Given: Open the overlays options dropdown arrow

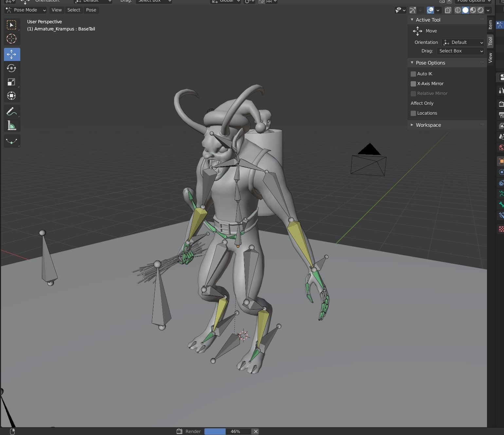Looking at the screenshot, I should [438, 10].
